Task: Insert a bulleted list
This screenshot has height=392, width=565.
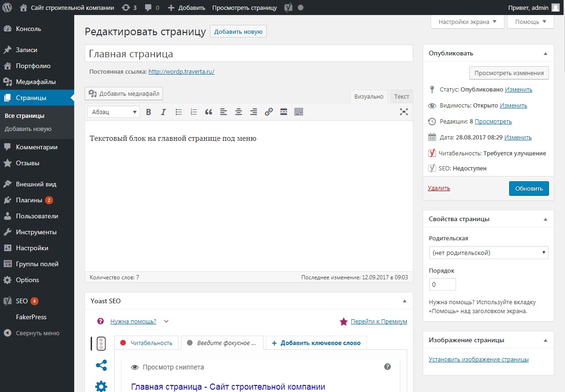Action: tap(178, 112)
